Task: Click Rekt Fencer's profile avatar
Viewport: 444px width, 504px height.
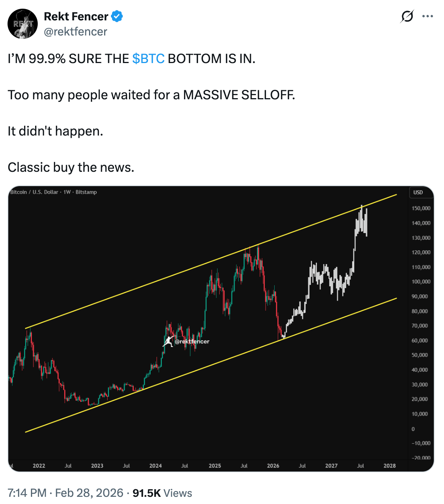Action: [x=22, y=23]
